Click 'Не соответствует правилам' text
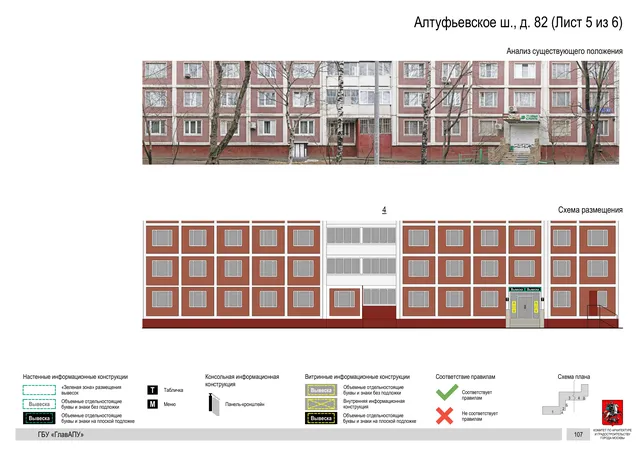Screen dimensions: 640x453 (480, 416)
